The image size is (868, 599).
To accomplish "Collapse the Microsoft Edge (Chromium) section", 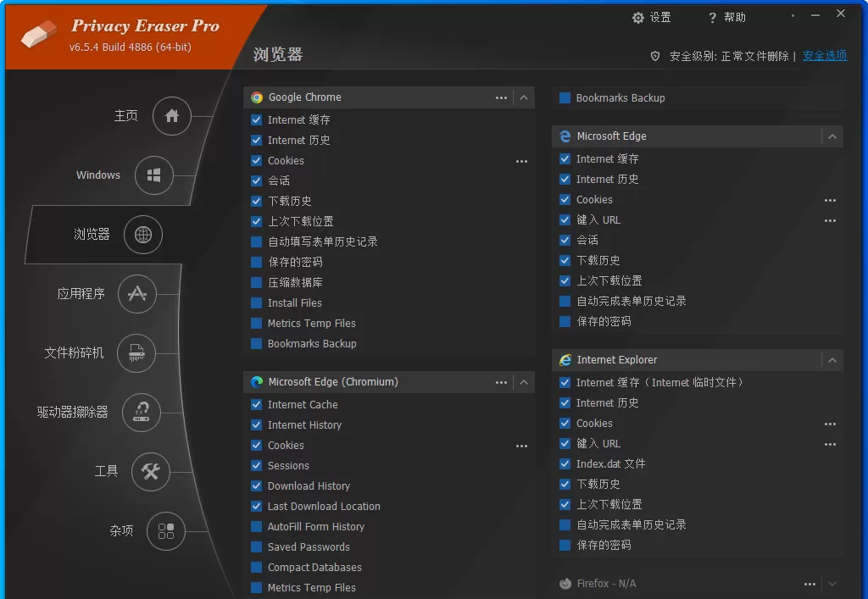I will pos(524,382).
